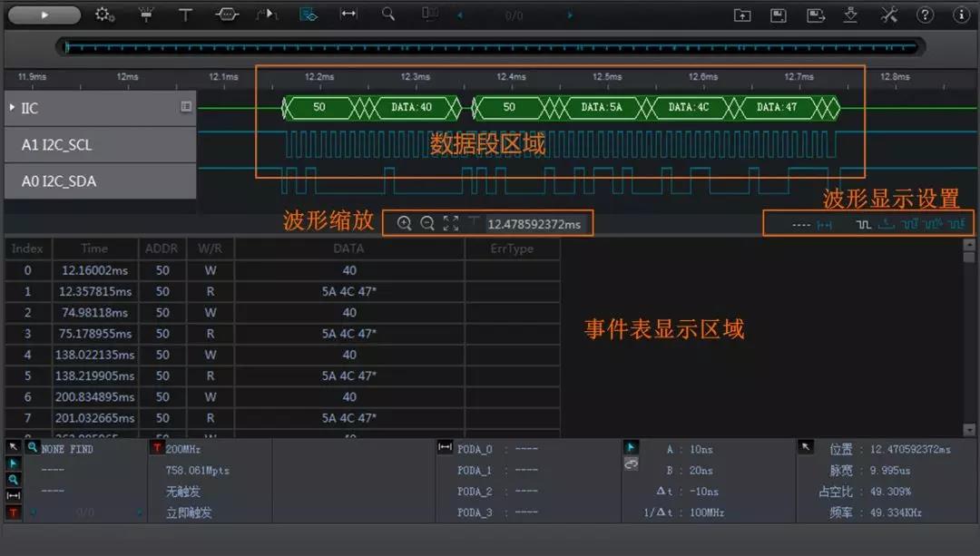The image size is (980, 556).
Task: Open the sampling probe setup icon
Action: tap(146, 15)
